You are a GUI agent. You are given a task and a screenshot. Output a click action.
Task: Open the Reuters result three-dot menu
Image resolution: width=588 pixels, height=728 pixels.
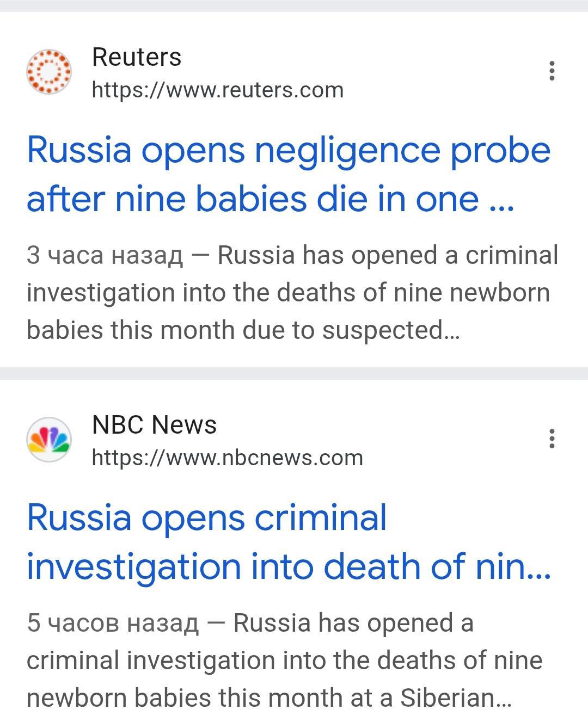click(x=552, y=71)
